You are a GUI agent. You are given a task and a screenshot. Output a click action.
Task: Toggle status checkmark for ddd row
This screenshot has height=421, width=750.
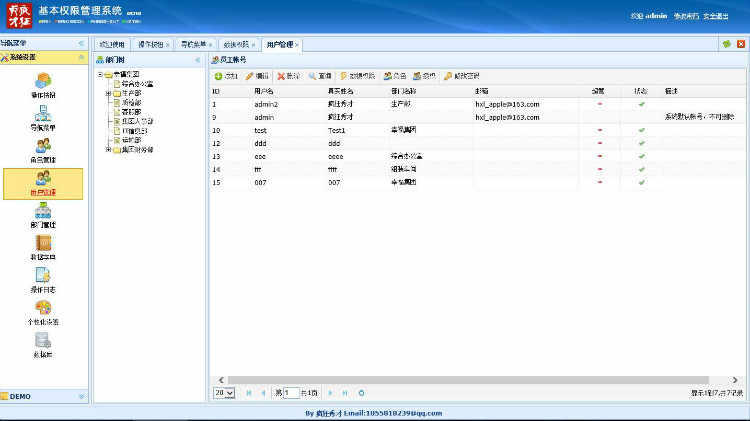[x=641, y=143]
